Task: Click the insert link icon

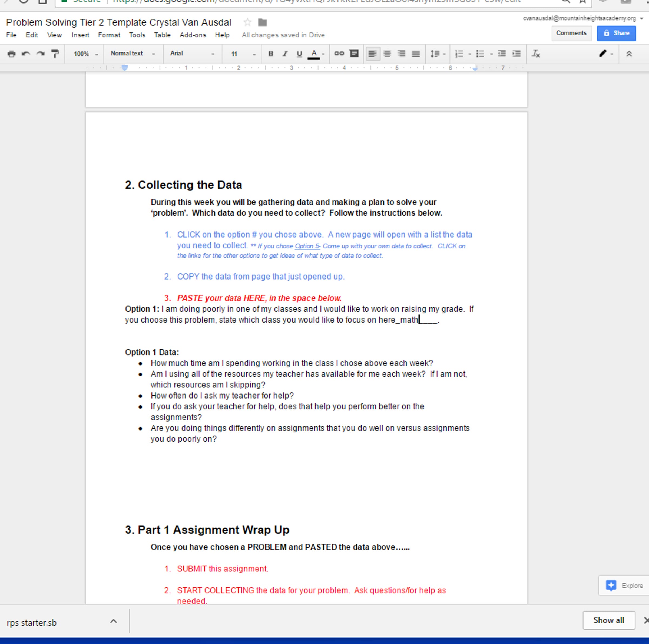Action: pyautogui.click(x=339, y=54)
